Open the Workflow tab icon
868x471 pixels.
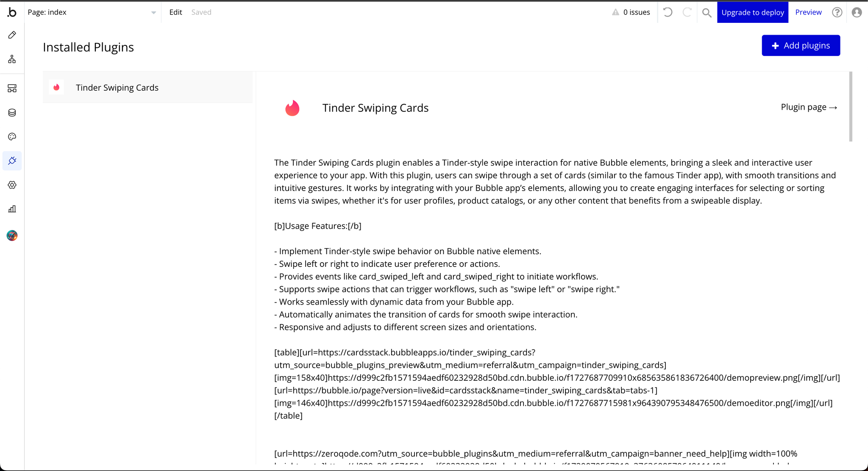pos(12,59)
